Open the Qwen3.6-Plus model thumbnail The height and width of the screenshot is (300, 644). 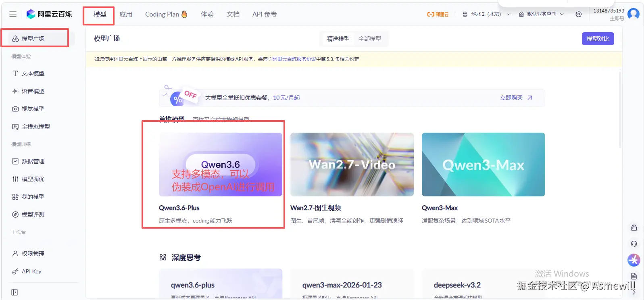point(221,165)
